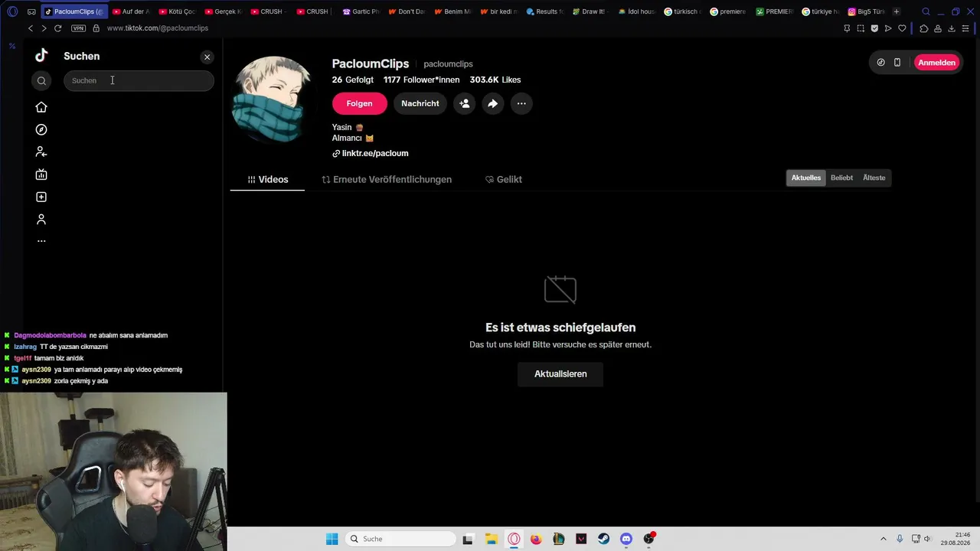Switch to the 'Auf der A' YouTube tab
Screen dimensions: 980x551
130,11
